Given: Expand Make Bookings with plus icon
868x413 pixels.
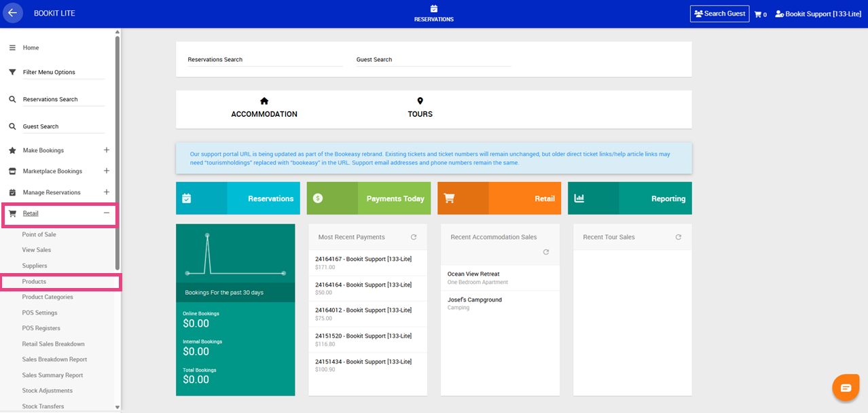Looking at the screenshot, I should point(107,150).
